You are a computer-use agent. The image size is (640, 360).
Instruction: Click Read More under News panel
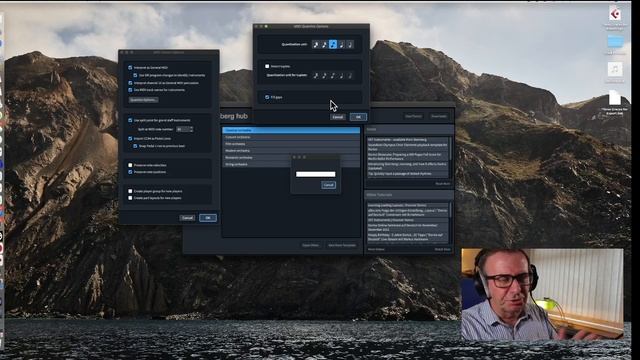442,184
